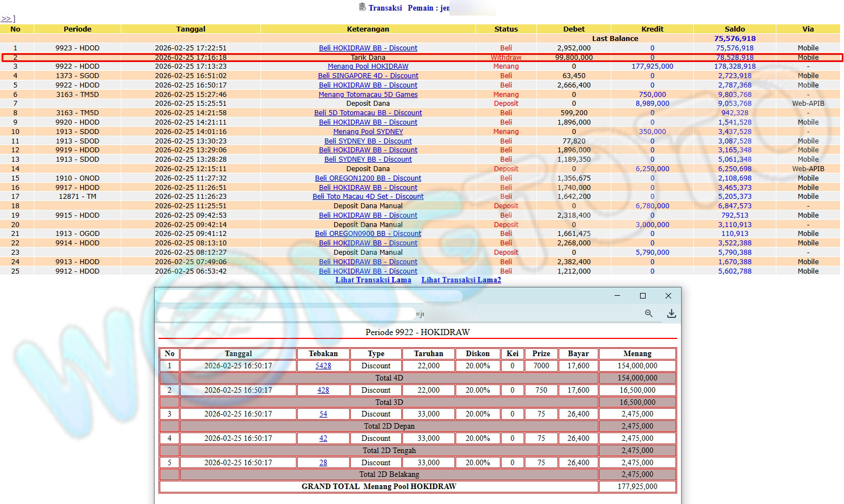844x504 pixels.
Task: Open Menang Totomacau 5D Games link
Action: tap(368, 95)
